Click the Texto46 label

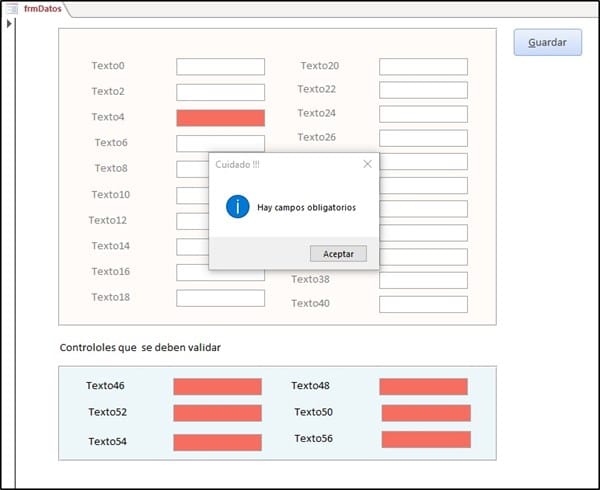[x=105, y=385]
